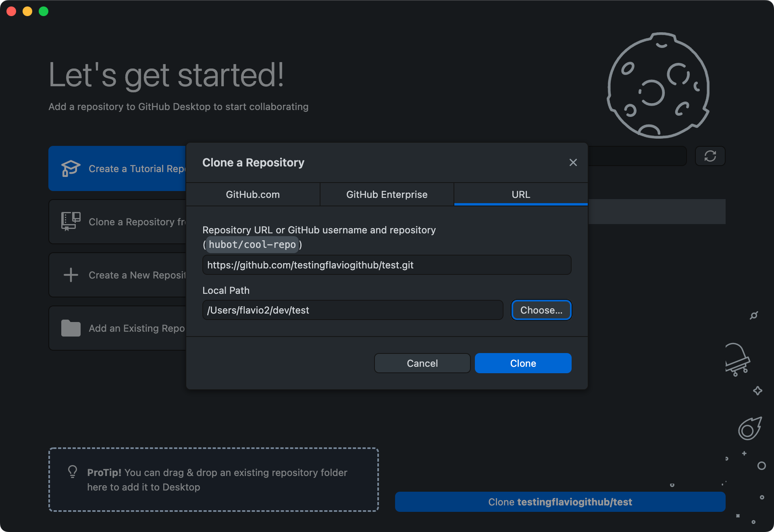Switch to the GitHub Enterprise tab

coord(387,195)
